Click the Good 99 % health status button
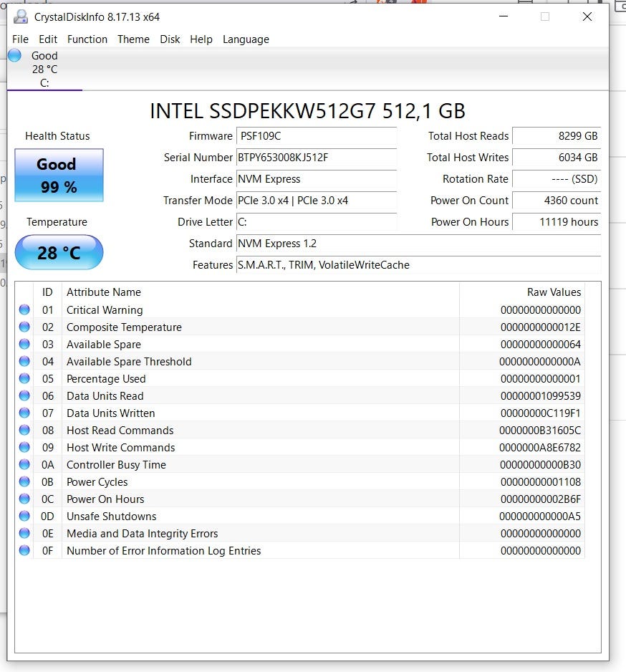The width and height of the screenshot is (626, 672). 59,175
